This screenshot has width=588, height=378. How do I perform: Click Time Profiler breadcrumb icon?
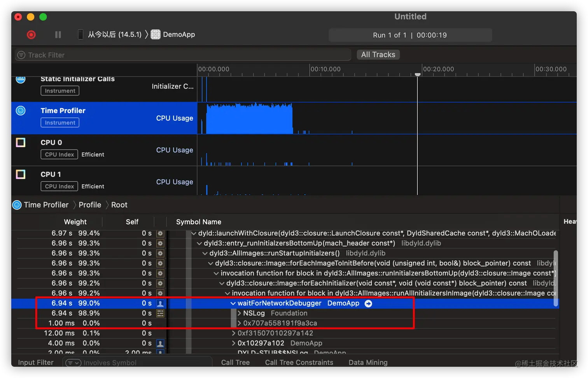tap(17, 205)
